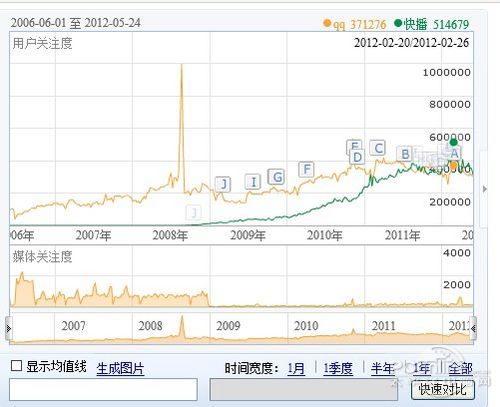Click the 2007 label in the overview timeline

[73, 326]
